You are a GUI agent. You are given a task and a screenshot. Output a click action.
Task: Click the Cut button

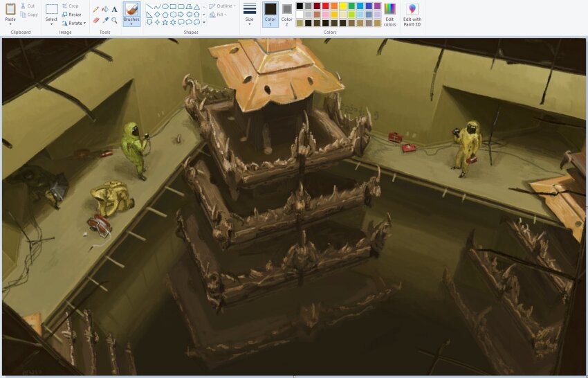(28, 6)
